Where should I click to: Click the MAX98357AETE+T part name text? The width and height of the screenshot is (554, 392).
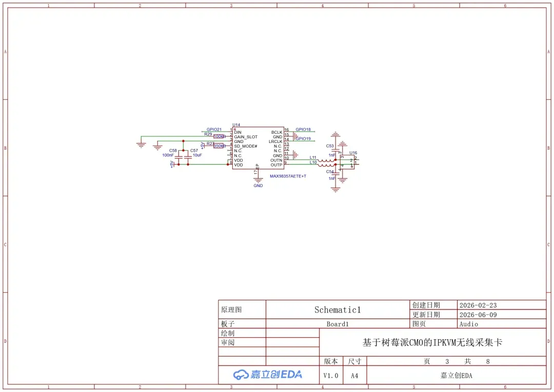(288, 176)
